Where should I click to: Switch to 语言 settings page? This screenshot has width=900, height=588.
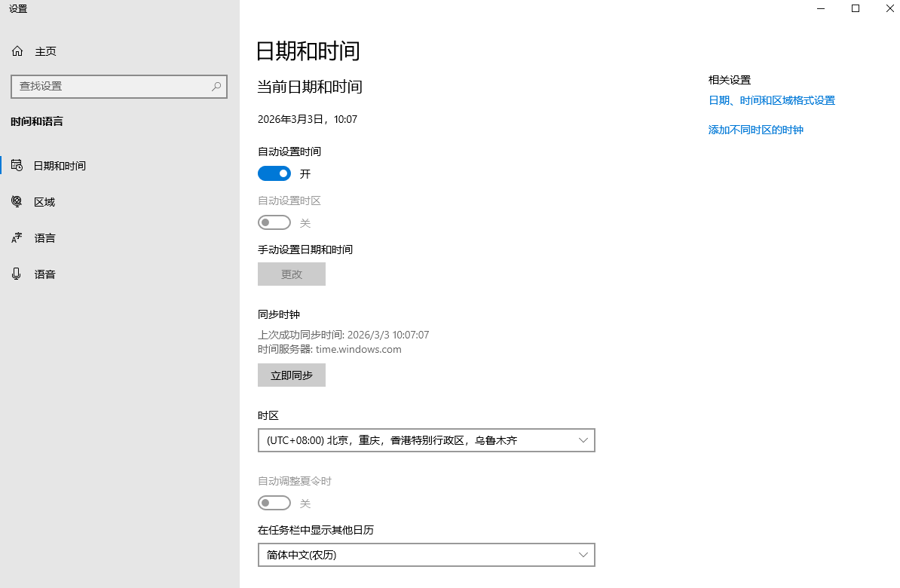[x=44, y=237]
